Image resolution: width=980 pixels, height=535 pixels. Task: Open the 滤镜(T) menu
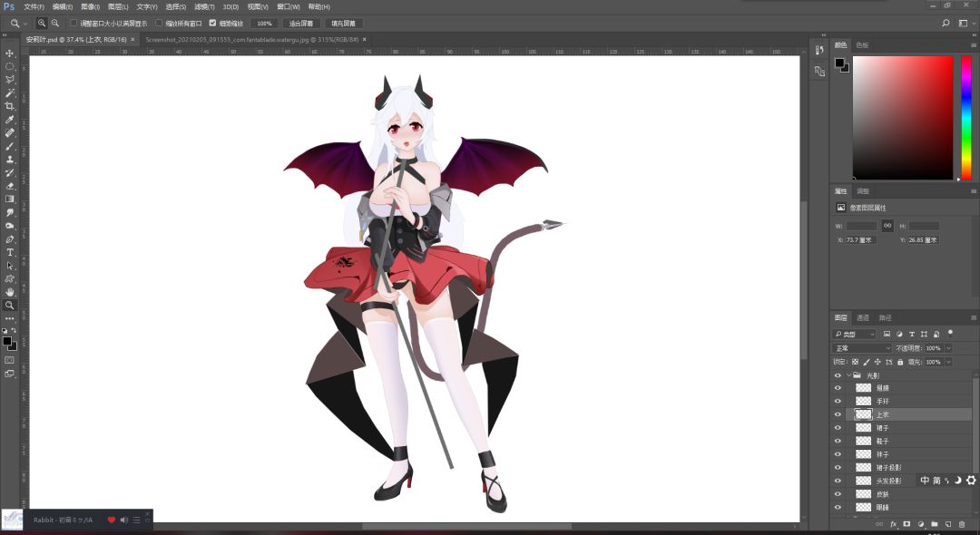click(x=204, y=7)
